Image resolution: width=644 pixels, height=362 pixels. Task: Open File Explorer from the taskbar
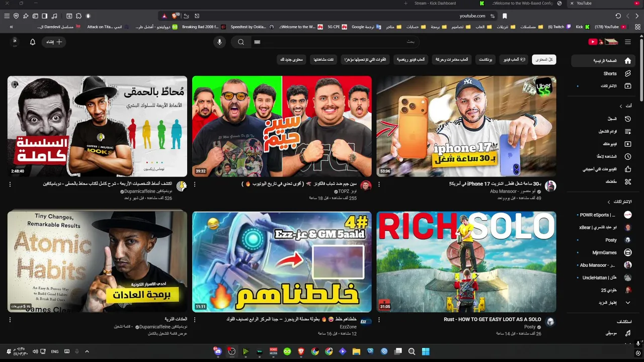tap(356, 351)
